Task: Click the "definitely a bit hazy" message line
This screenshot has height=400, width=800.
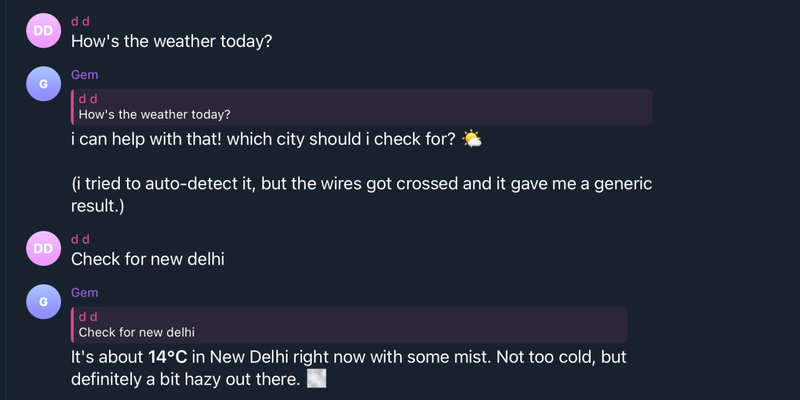Action: [185, 380]
